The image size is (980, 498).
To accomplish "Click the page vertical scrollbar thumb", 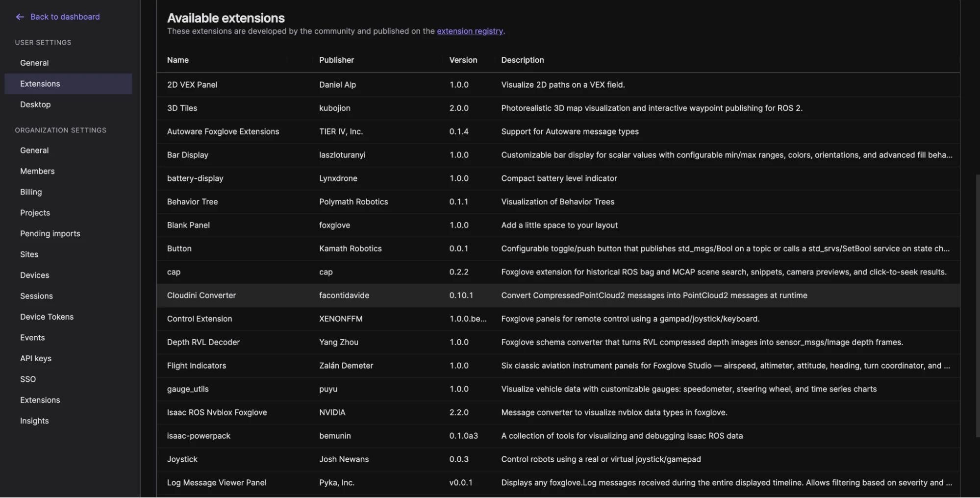I will coord(978,305).
